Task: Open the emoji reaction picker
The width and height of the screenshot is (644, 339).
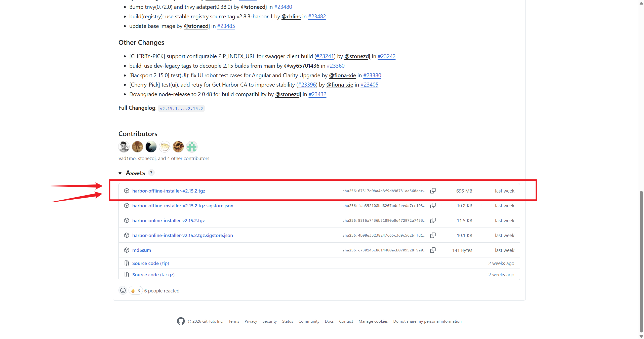Action: 123,290
